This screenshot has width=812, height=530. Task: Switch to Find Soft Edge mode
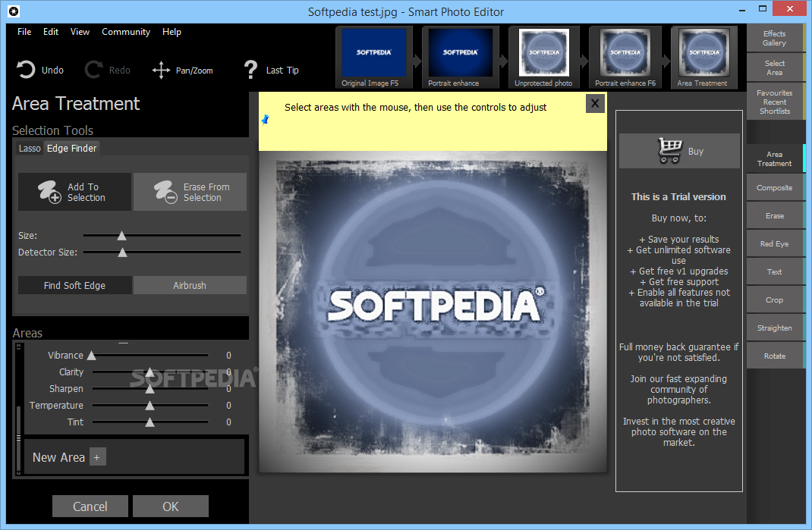(74, 285)
